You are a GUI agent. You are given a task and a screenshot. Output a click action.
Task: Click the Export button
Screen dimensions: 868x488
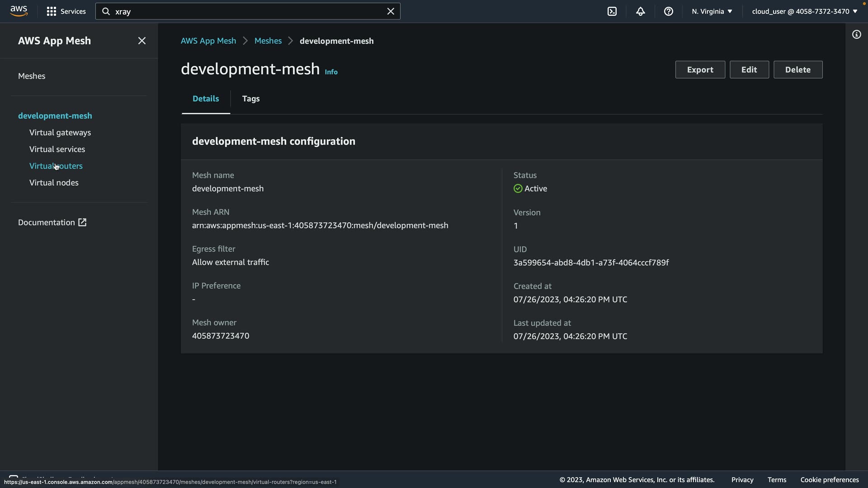[x=700, y=70]
